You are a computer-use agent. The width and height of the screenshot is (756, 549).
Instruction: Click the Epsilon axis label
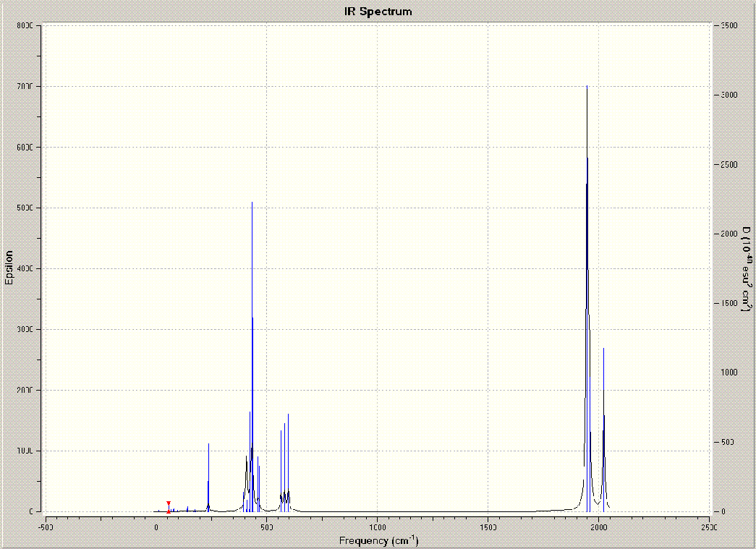(x=9, y=268)
